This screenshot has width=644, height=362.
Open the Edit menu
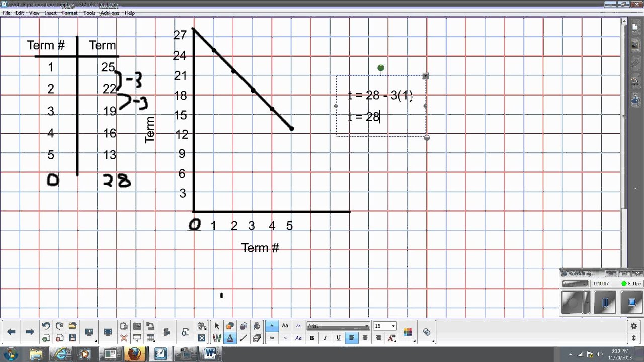point(20,13)
